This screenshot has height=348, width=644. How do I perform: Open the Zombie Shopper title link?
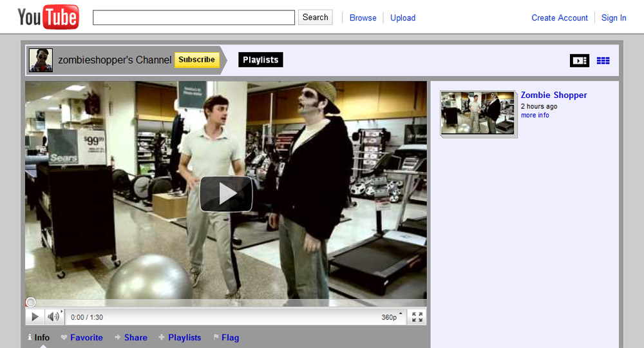(554, 95)
